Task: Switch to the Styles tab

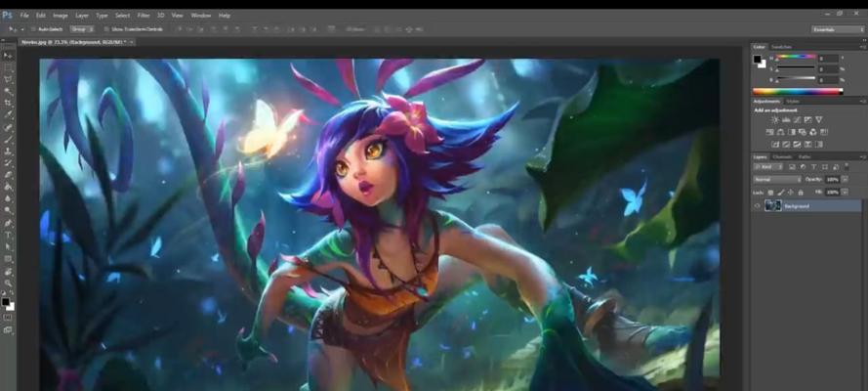Action: pos(793,102)
